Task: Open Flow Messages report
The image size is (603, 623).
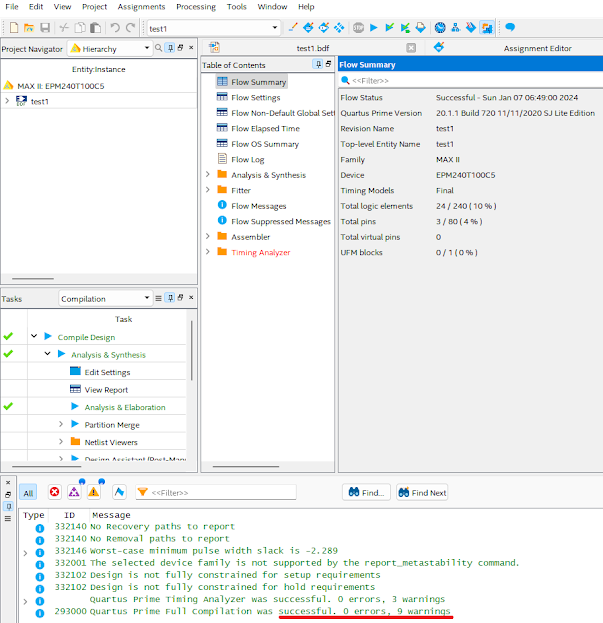Action: (x=259, y=206)
